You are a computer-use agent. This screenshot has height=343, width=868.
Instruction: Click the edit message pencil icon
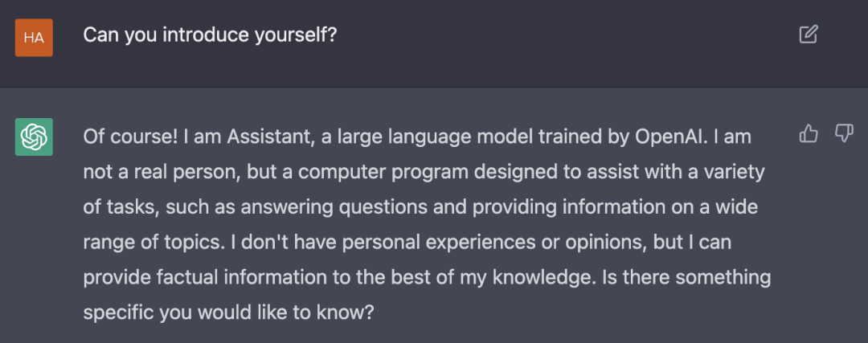809,35
